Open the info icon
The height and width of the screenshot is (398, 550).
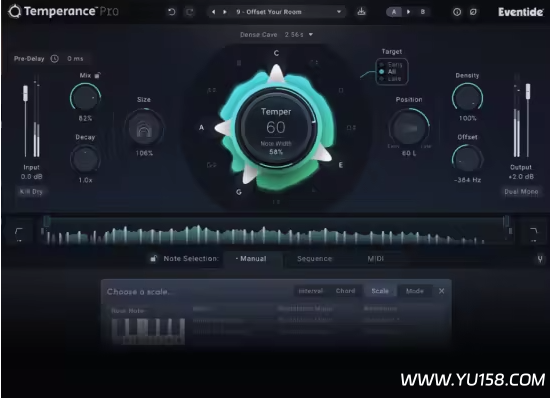457,12
